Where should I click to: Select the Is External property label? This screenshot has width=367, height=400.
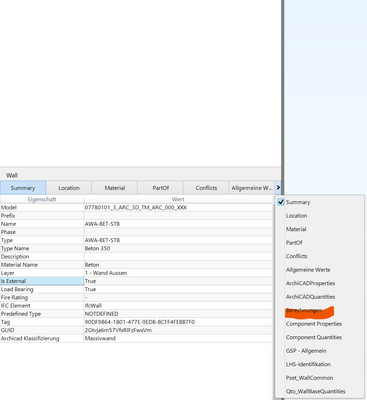click(x=13, y=281)
